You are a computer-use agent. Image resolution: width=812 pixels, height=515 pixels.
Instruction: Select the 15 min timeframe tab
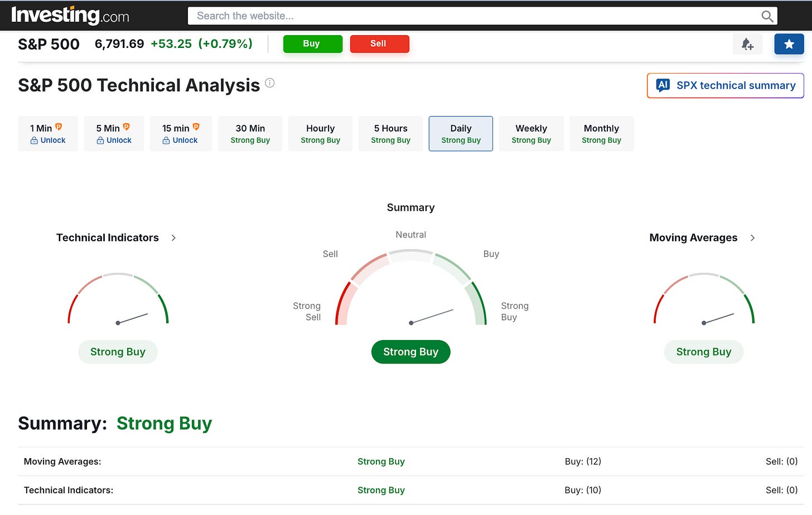(181, 134)
